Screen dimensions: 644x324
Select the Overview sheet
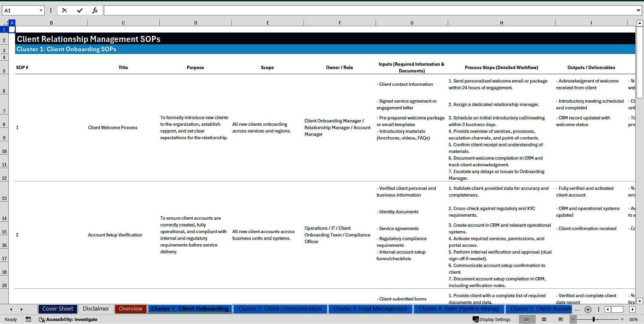pos(130,309)
